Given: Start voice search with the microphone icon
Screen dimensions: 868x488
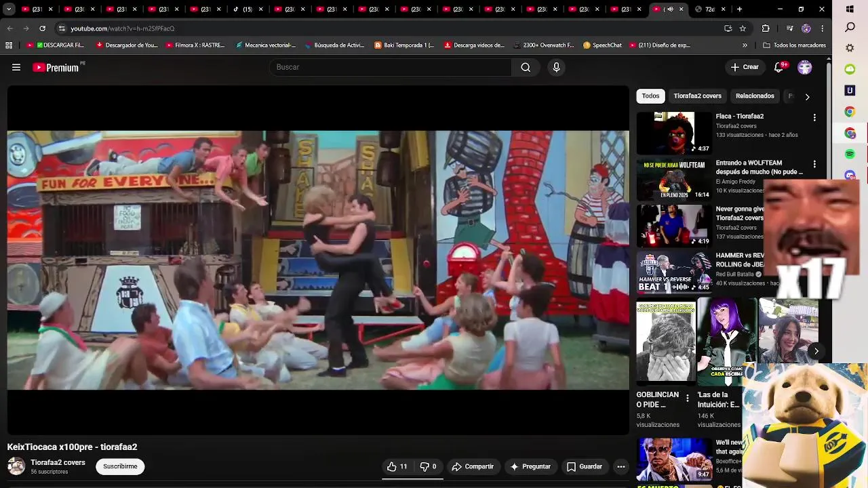Looking at the screenshot, I should click(x=556, y=67).
